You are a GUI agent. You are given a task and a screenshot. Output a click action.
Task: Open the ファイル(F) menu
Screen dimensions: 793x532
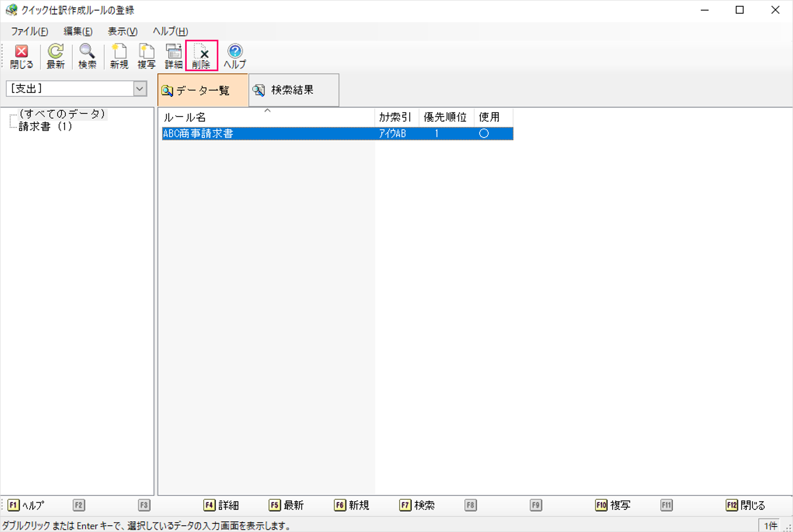click(x=30, y=32)
